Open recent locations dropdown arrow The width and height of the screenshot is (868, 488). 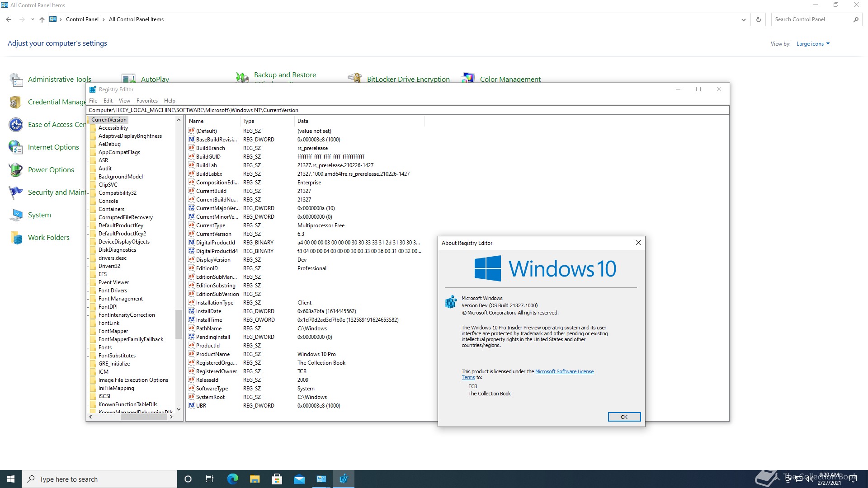point(33,19)
